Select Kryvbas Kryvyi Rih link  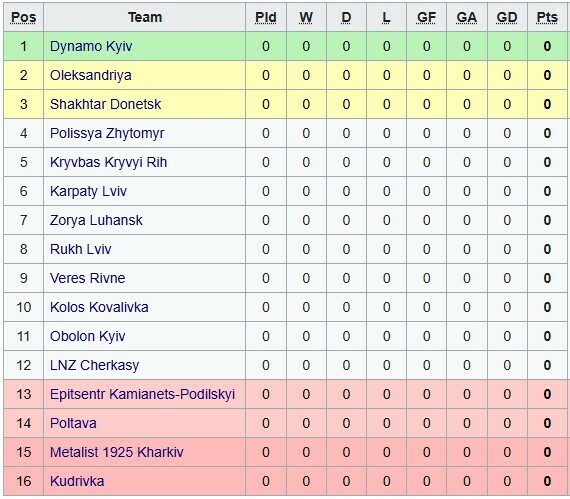click(x=108, y=162)
